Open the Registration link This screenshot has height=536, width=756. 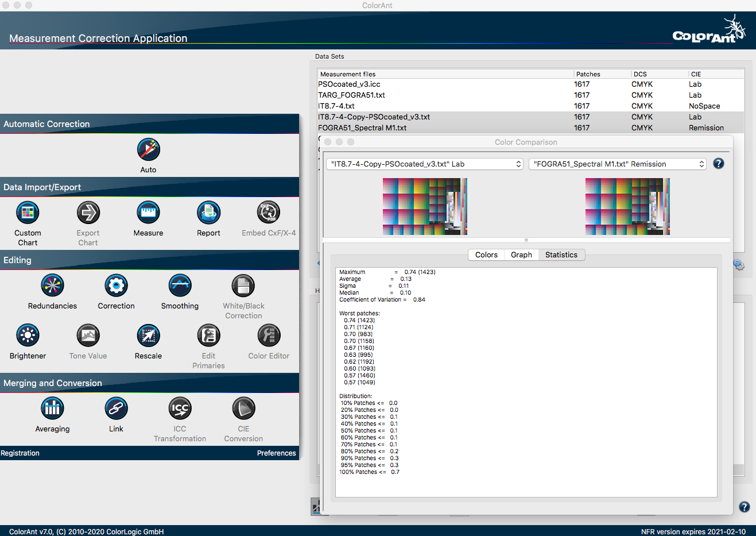pos(20,453)
